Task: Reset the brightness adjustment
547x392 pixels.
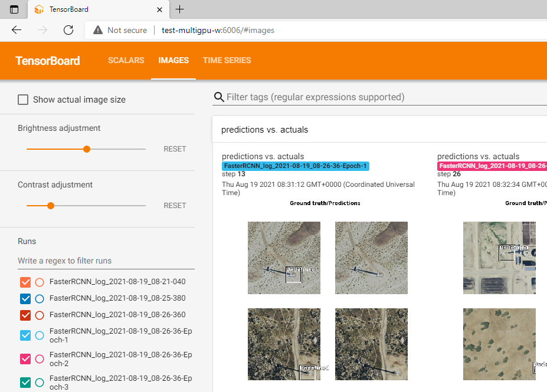Action: (x=175, y=149)
